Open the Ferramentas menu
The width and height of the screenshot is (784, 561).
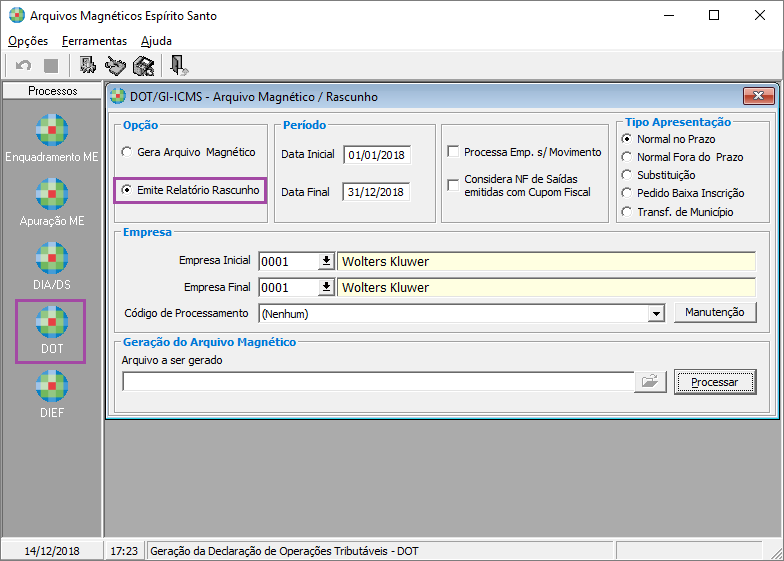pyautogui.click(x=94, y=41)
